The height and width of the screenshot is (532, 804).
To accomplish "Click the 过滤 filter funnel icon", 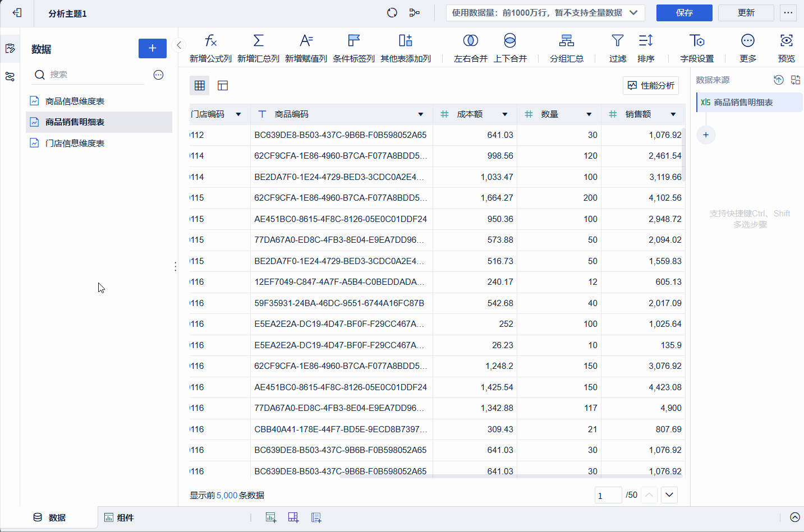I will point(617,41).
